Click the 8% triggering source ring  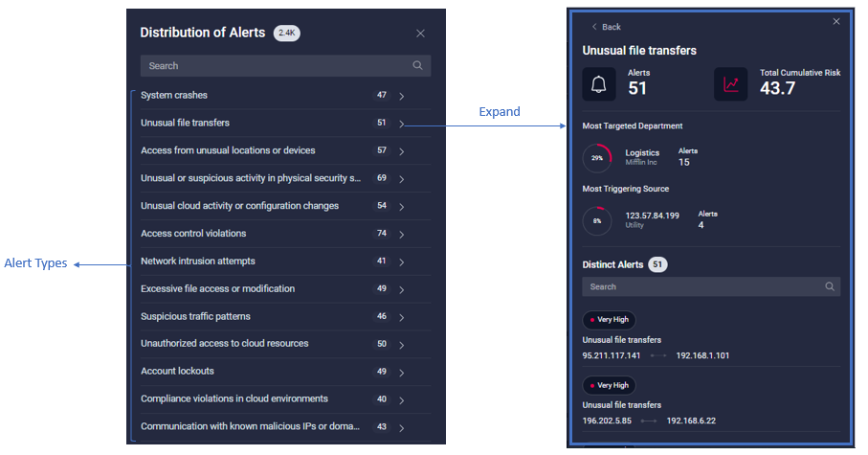pos(597,220)
